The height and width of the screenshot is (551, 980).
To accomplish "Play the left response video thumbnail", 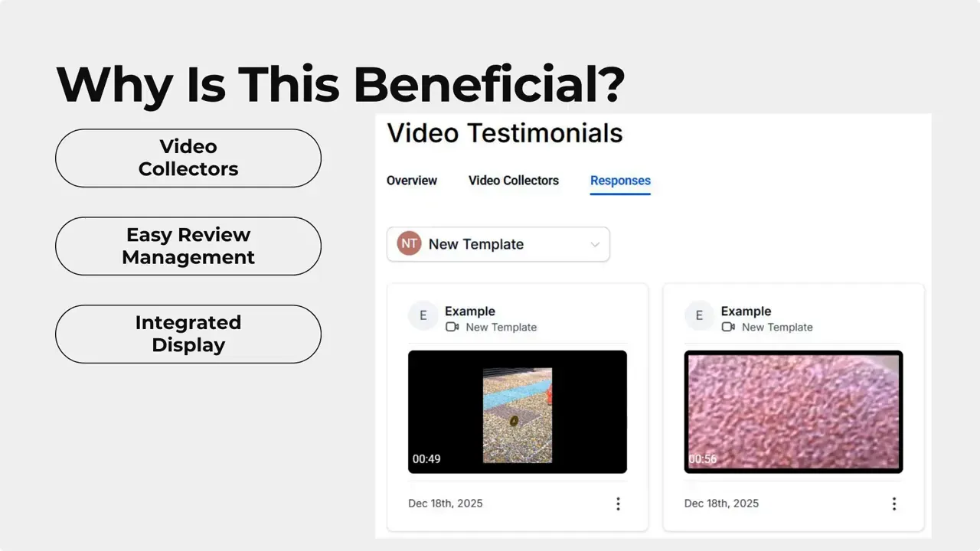I will [517, 412].
